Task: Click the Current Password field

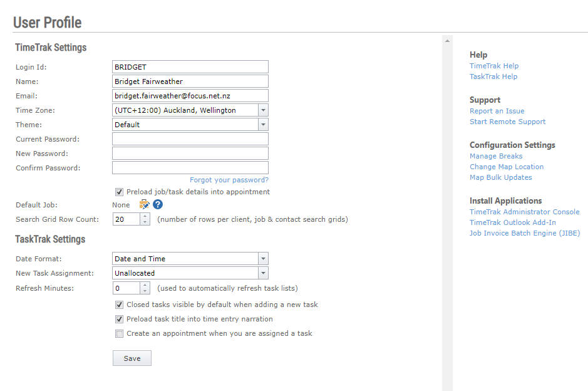Action: coord(190,139)
